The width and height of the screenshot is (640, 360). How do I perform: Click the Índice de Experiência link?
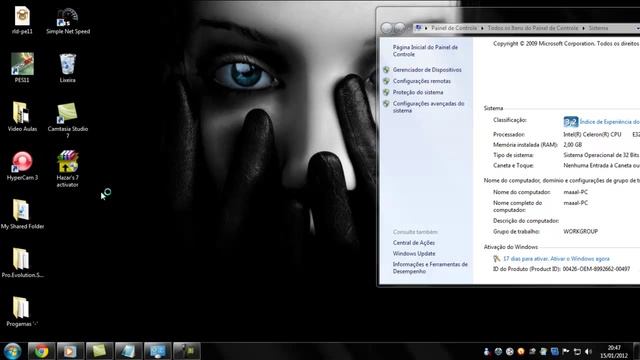(610, 122)
